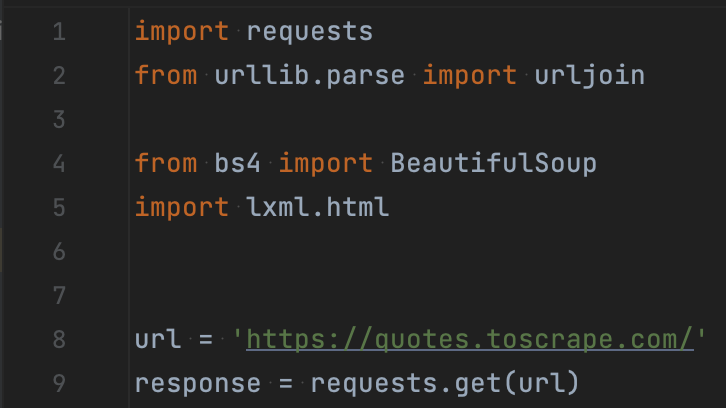This screenshot has height=408, width=726.
Task: Click the urllib.parse module name
Action: [310, 75]
